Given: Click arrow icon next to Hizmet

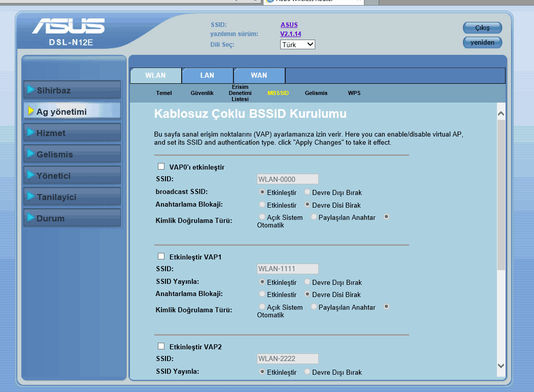Looking at the screenshot, I should point(31,133).
